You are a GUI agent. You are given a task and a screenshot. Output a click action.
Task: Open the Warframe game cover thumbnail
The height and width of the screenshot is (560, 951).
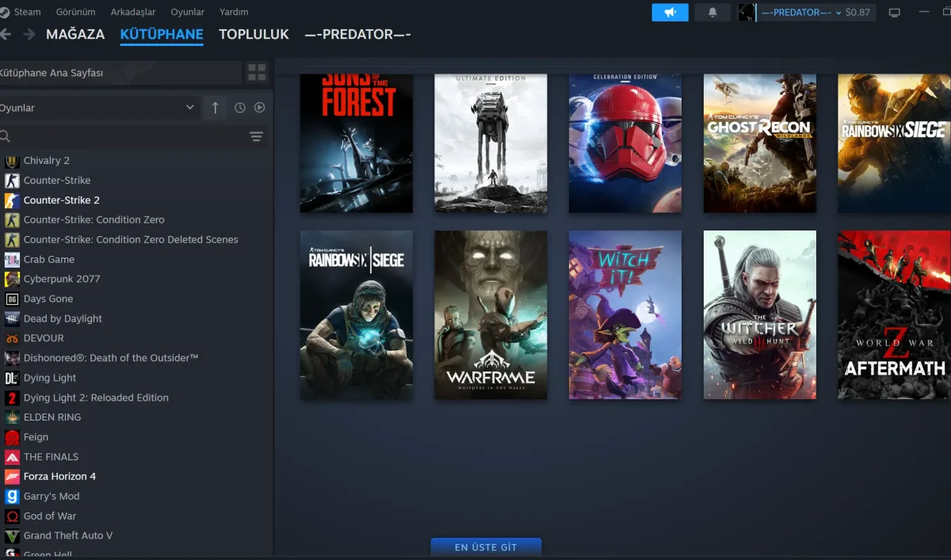click(x=491, y=314)
